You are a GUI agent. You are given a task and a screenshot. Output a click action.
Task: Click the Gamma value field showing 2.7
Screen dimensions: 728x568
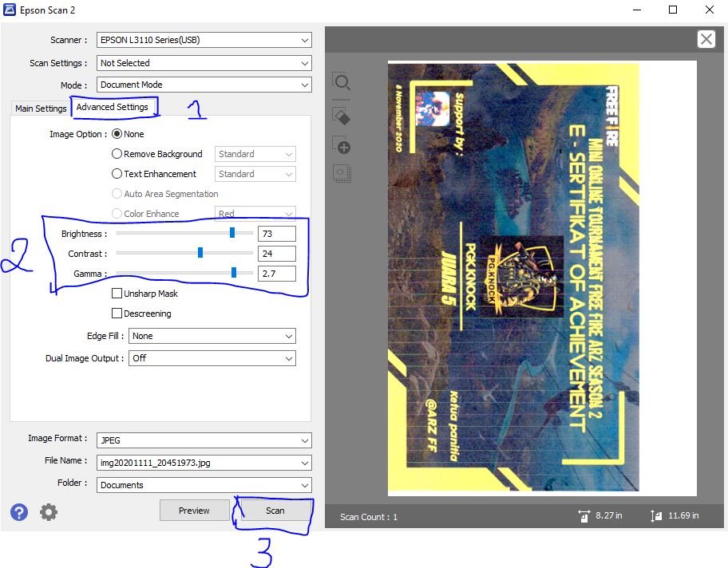[277, 274]
